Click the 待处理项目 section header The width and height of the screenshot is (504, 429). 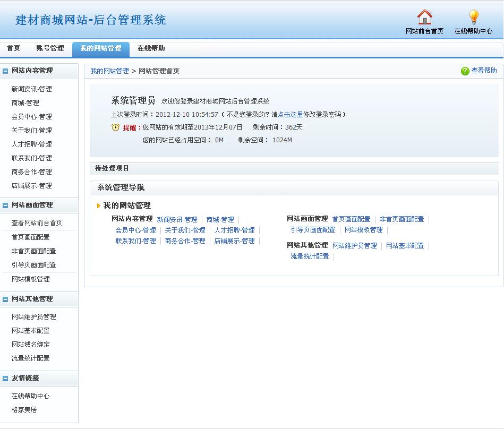[294, 168]
